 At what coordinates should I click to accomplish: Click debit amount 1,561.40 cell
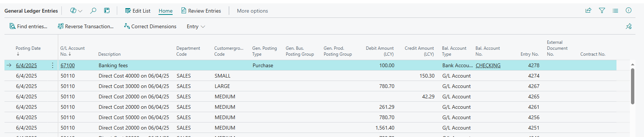[x=385, y=128]
